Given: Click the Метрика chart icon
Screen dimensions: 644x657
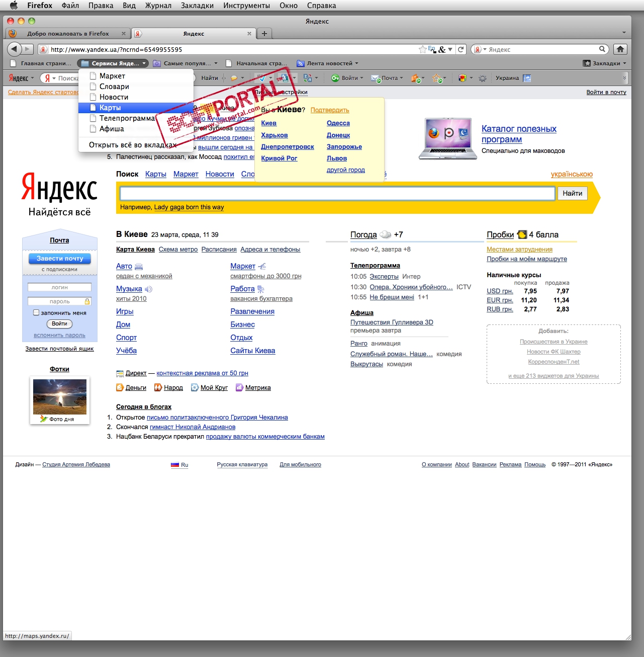Looking at the screenshot, I should 239,387.
